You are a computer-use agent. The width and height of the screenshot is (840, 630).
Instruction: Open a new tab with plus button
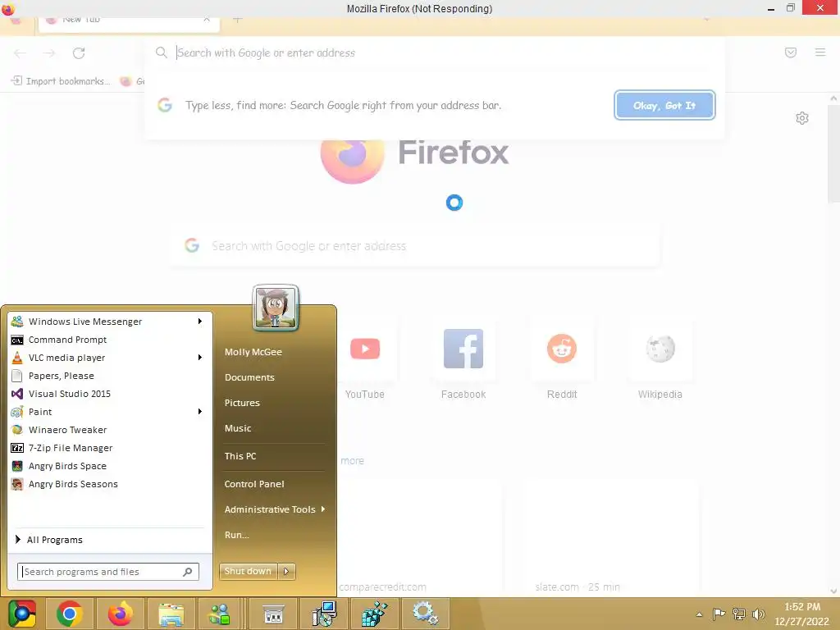click(238, 21)
